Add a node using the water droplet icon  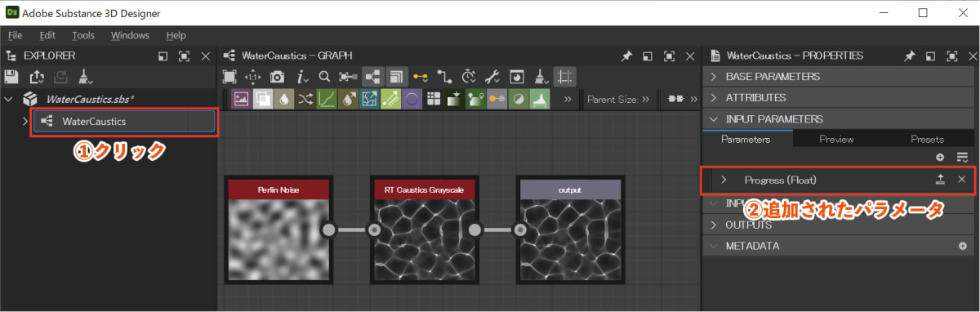(x=283, y=100)
